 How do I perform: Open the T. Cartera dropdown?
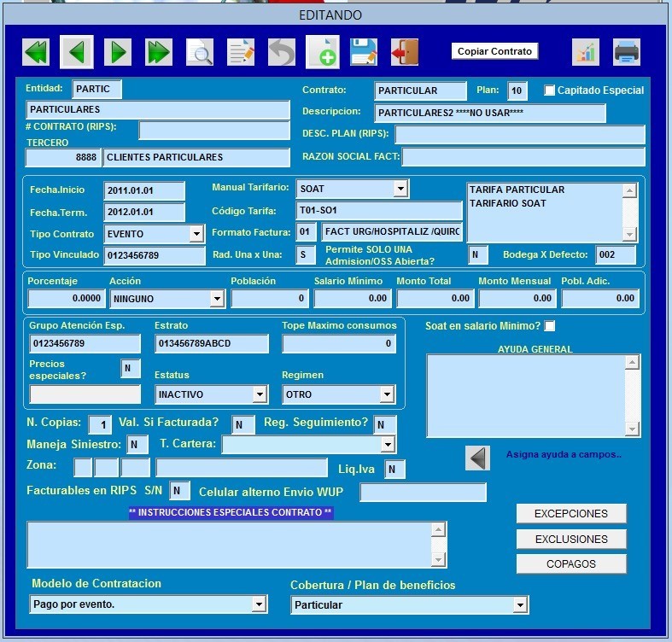[388, 445]
